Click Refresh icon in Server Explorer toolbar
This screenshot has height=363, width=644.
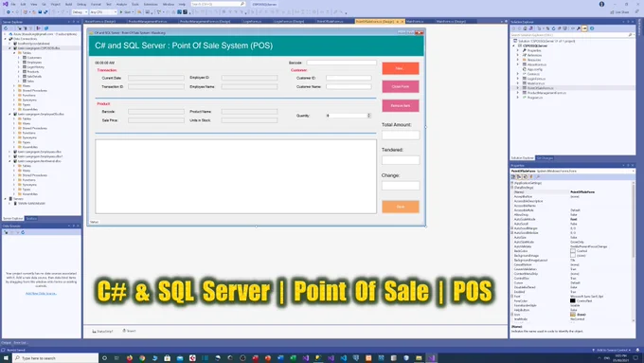[6, 28]
